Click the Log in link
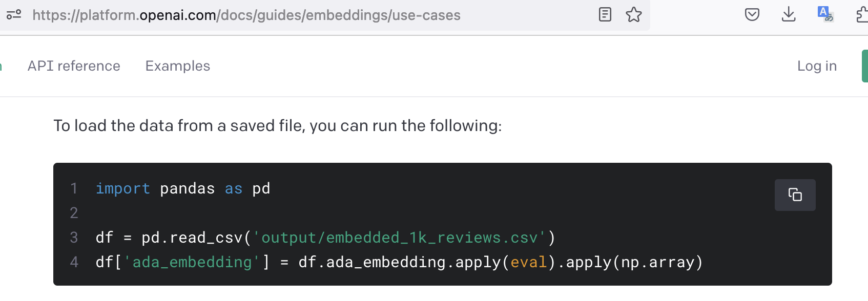Viewport: 868px width, 301px height. click(x=817, y=66)
